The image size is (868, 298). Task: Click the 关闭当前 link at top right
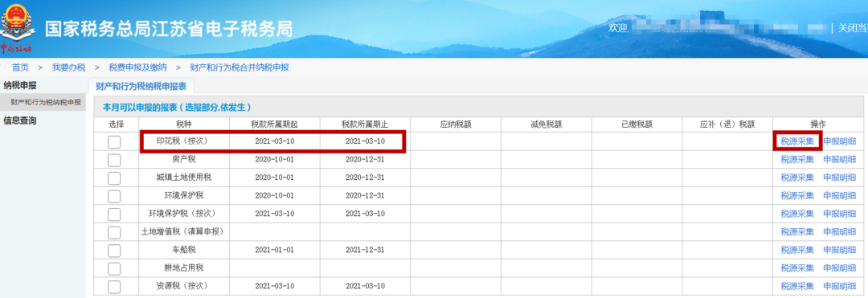point(853,27)
